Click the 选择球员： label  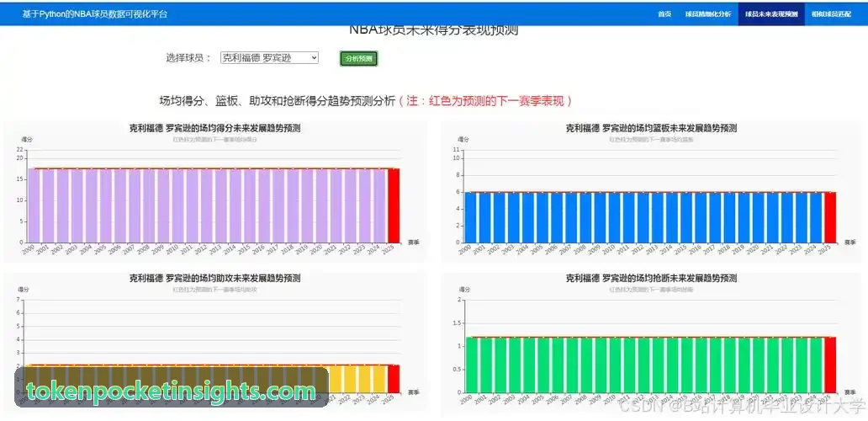click(x=188, y=57)
